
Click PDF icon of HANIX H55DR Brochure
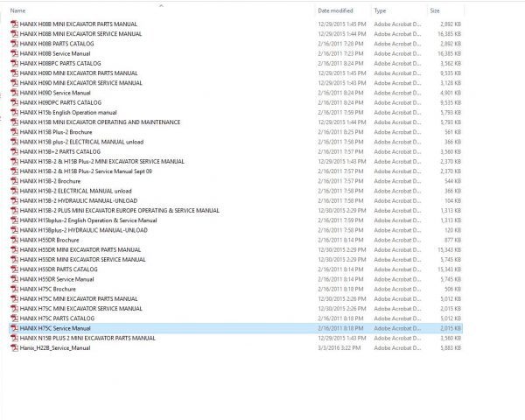click(14, 240)
